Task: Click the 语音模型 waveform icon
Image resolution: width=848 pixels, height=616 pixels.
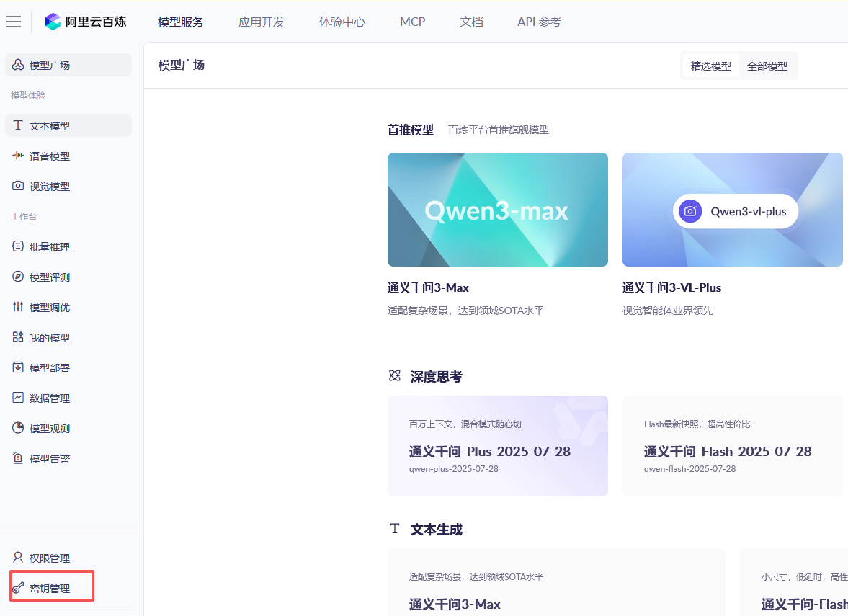Action: 18,156
